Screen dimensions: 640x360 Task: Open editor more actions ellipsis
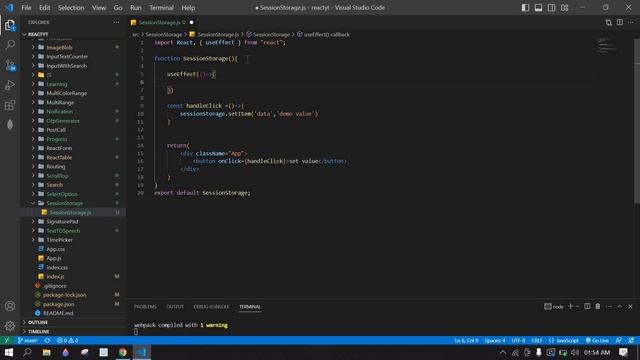coord(631,22)
